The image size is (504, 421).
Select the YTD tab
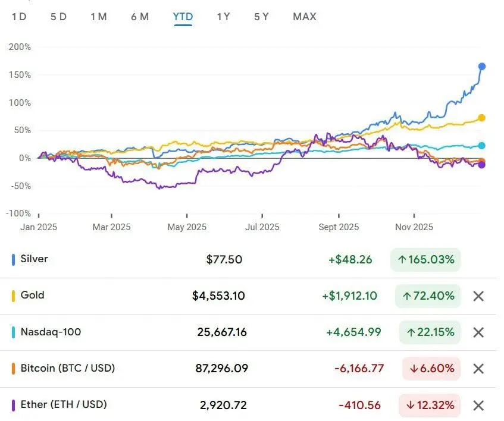coord(183,17)
